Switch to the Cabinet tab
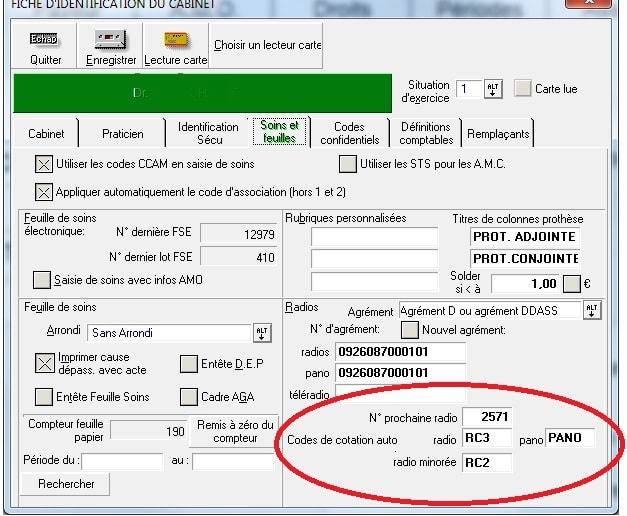Viewport: 627px width, 516px height. [x=46, y=133]
